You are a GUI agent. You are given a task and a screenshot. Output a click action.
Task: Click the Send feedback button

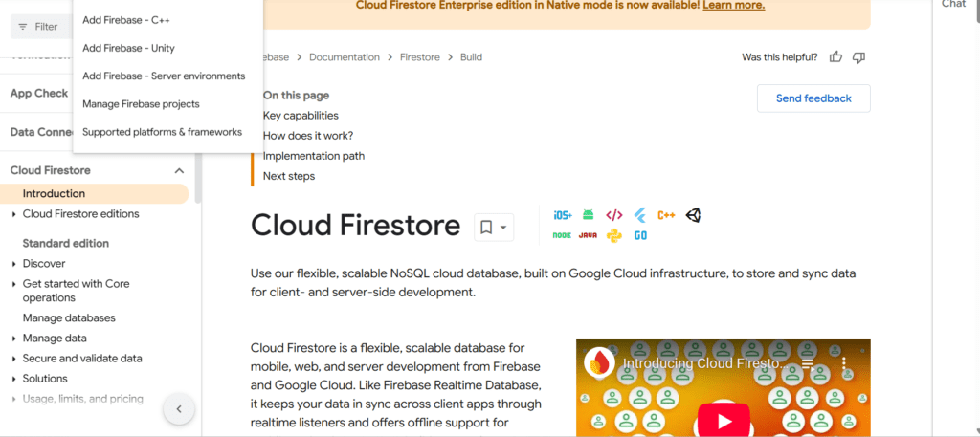[813, 98]
